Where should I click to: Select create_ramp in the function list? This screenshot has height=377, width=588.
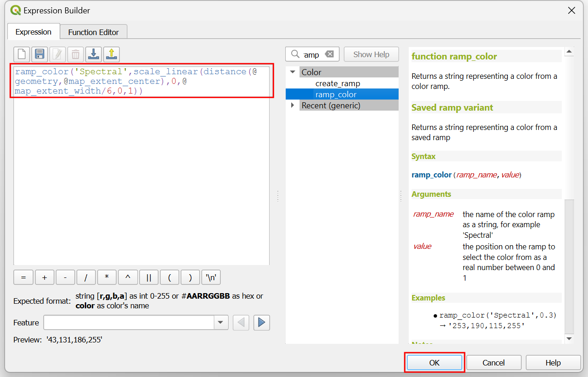[338, 83]
